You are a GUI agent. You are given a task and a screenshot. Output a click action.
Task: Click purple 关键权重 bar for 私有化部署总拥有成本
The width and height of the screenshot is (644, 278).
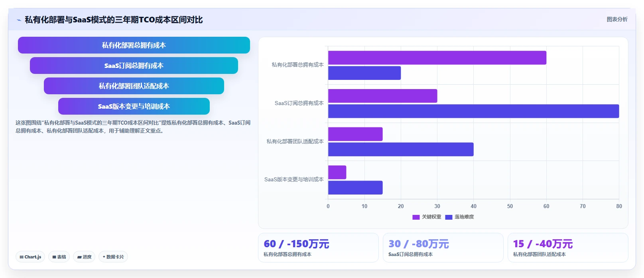coord(437,58)
